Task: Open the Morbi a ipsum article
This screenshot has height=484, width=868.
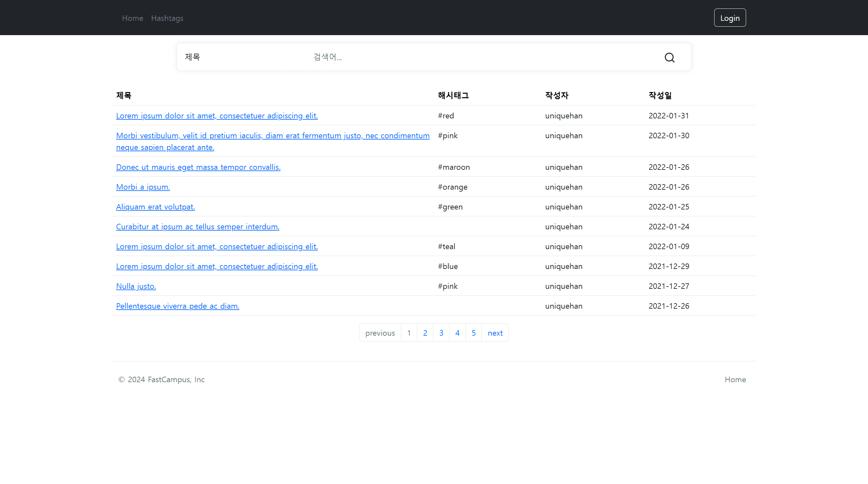Action: click(x=143, y=187)
